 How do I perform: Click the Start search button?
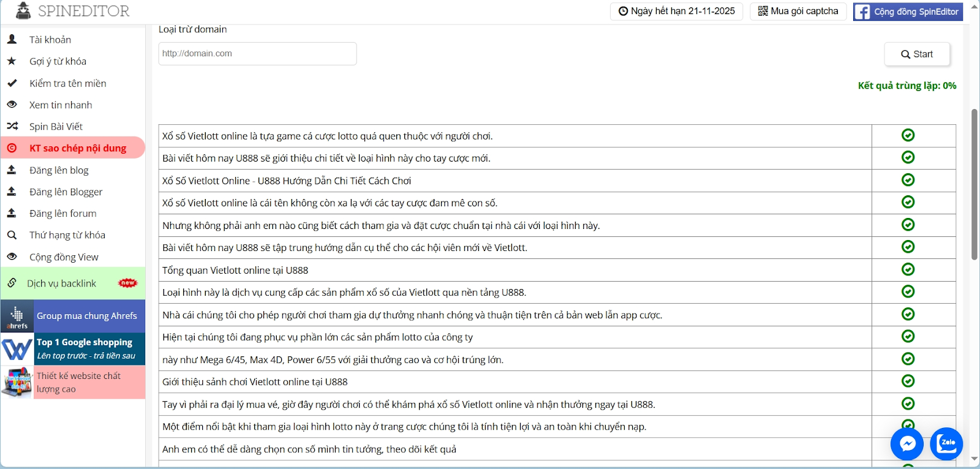(917, 54)
